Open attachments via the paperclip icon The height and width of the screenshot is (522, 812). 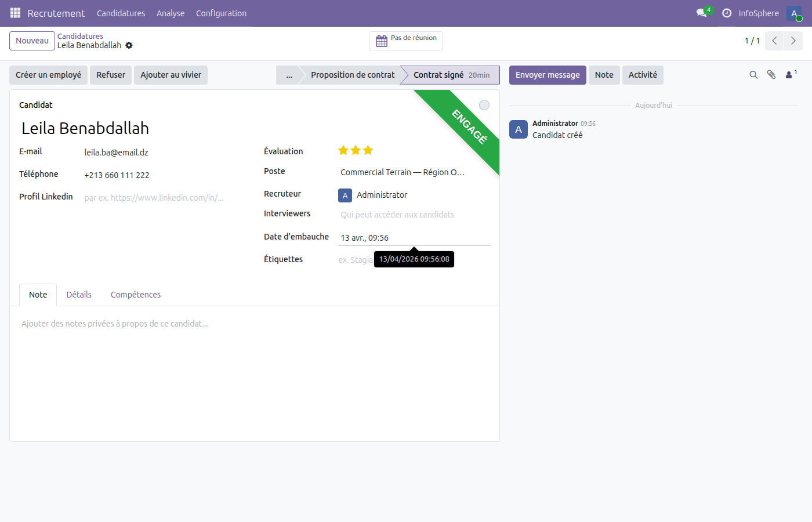pos(771,75)
